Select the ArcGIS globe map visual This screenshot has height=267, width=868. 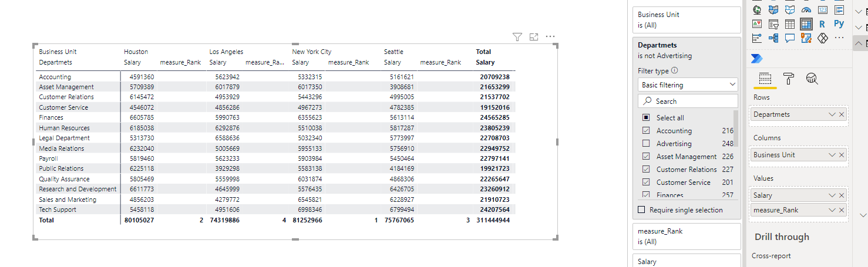click(757, 9)
